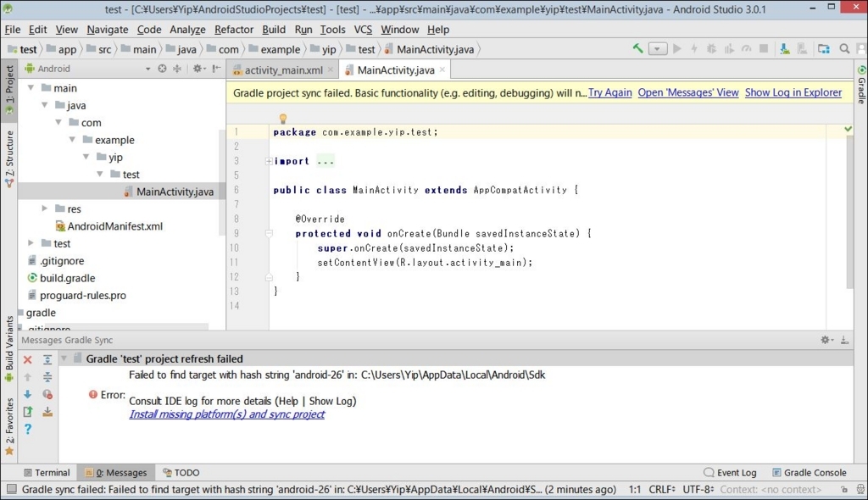The image size is (868, 500).
Task: Toggle the hide warnings filter icon
Action: pos(47,394)
